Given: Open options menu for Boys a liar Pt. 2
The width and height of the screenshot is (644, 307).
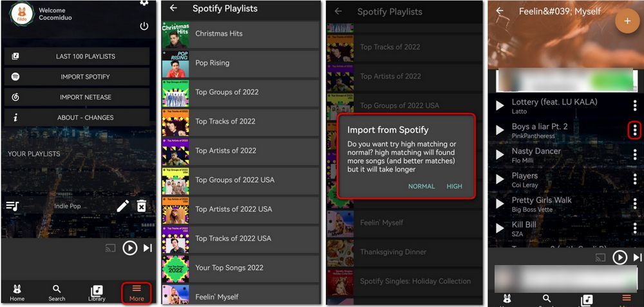Looking at the screenshot, I should pyautogui.click(x=634, y=130).
